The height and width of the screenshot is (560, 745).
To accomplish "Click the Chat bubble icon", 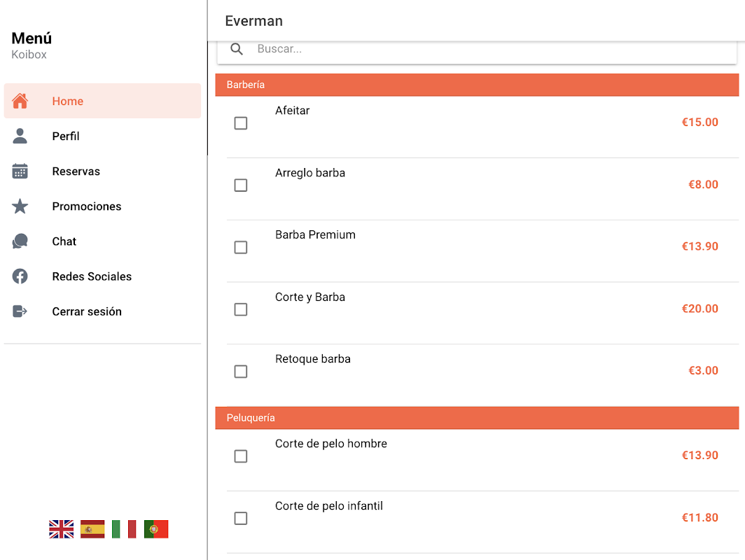I will click(x=20, y=241).
